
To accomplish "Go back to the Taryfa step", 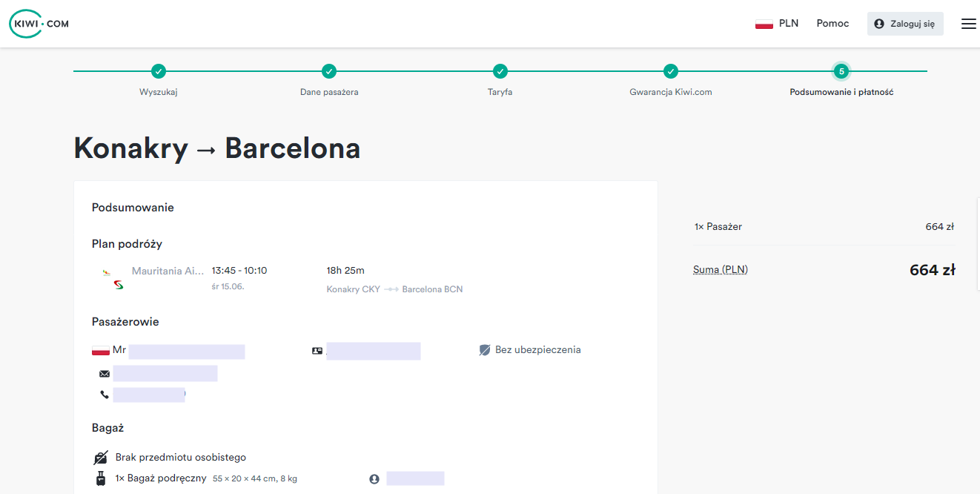I will pyautogui.click(x=500, y=92).
